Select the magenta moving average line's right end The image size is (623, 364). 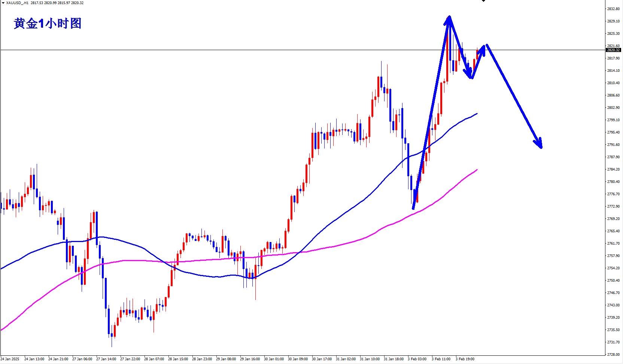click(477, 170)
